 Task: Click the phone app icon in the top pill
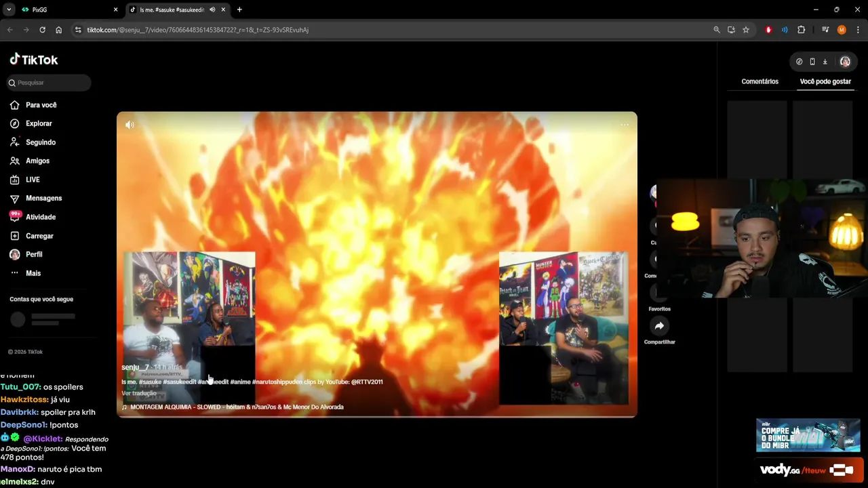[812, 62]
